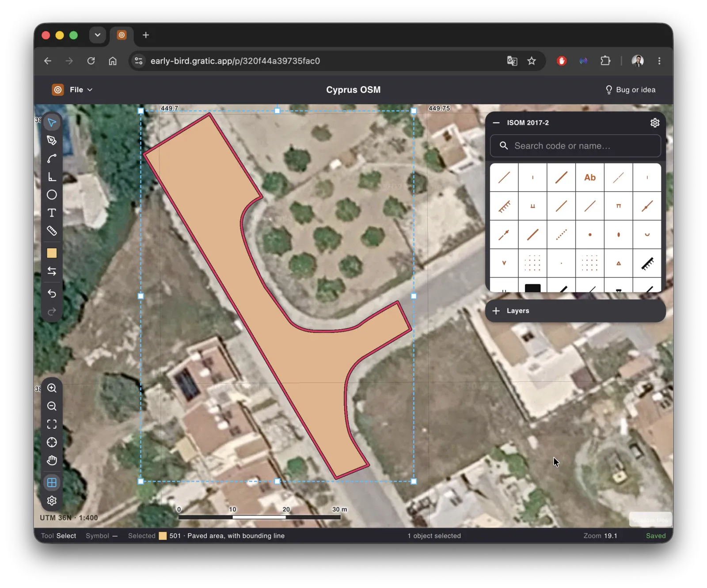Open Bug or idea feedback

(x=630, y=90)
